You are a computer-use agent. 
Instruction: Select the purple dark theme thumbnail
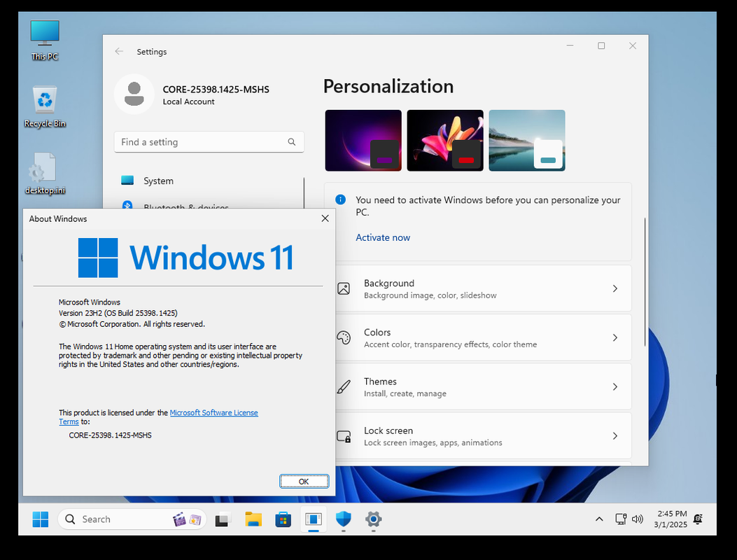click(x=363, y=141)
